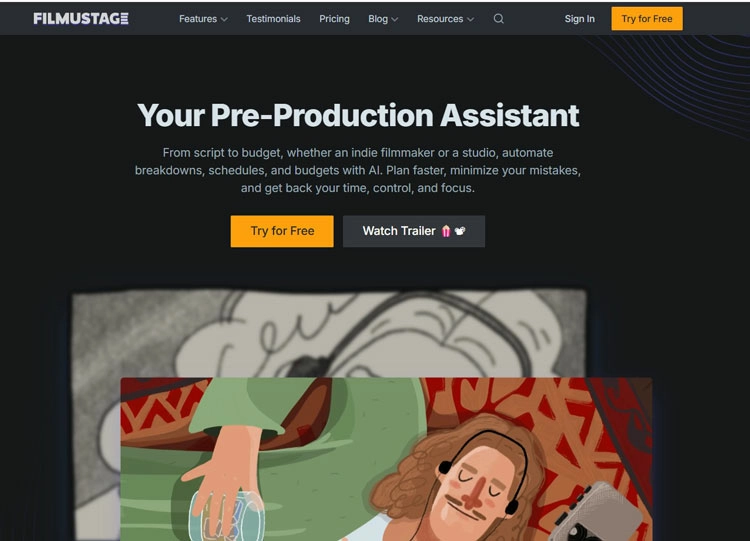
Task: Go to the Pricing page
Action: tap(334, 19)
